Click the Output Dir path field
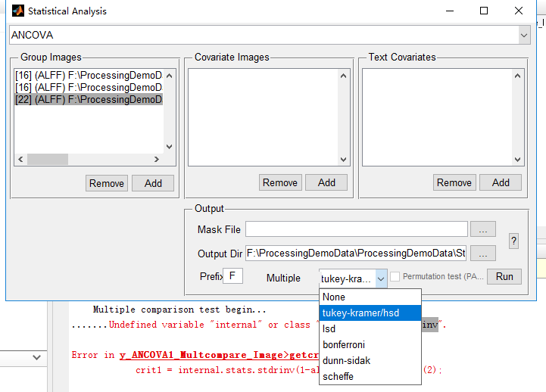546x392 pixels. (x=357, y=253)
